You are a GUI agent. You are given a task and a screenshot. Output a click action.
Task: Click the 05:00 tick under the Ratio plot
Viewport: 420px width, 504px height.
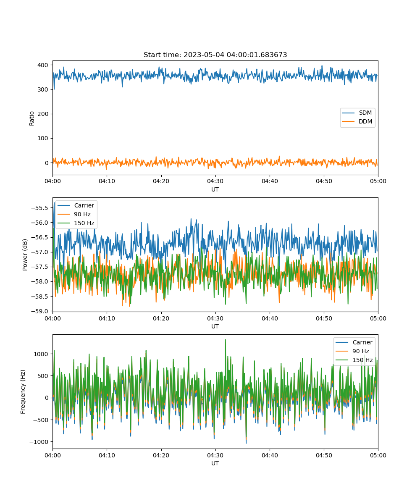378,181
